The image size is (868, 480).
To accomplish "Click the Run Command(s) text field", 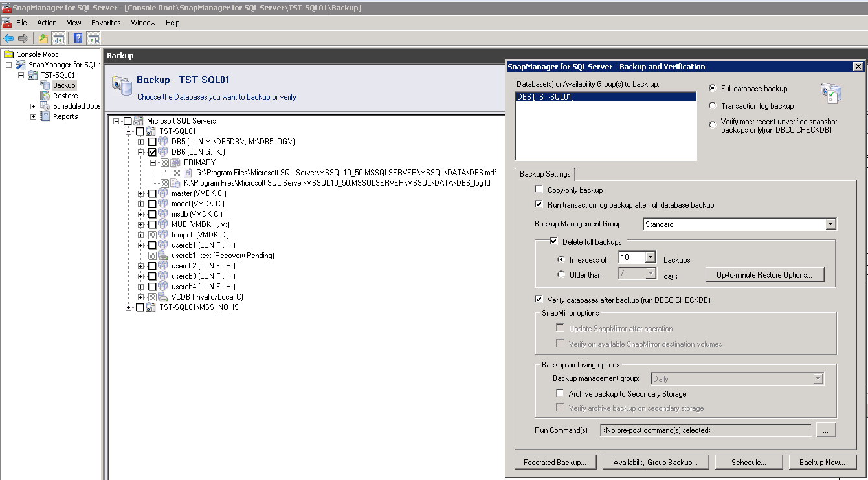I will coord(706,430).
